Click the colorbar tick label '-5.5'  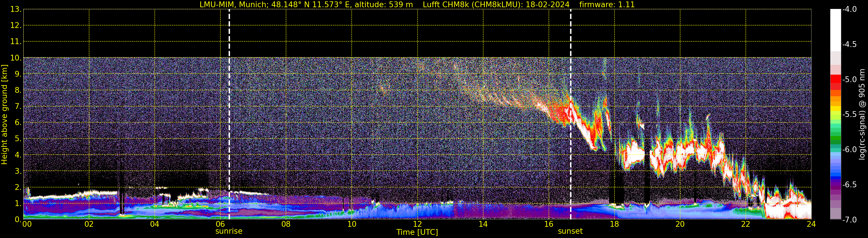849,115
